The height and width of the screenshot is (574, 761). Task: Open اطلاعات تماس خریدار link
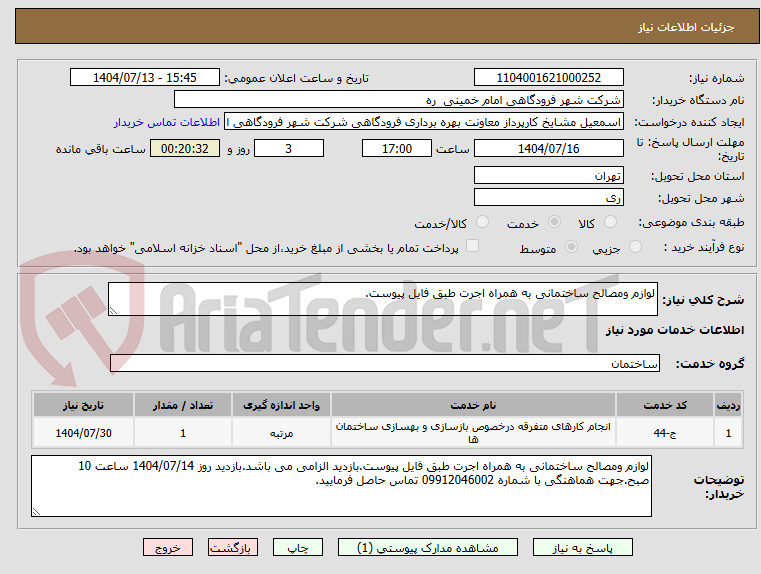click(x=167, y=122)
